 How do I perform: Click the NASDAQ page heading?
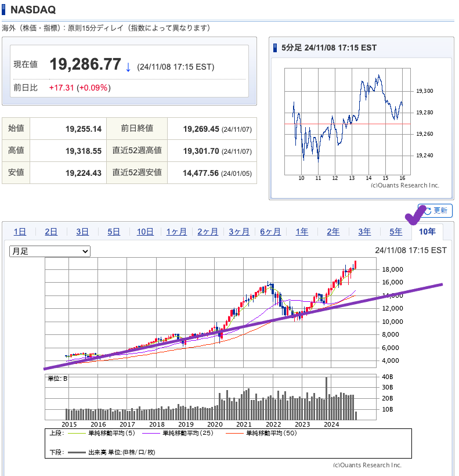pyautogui.click(x=33, y=10)
